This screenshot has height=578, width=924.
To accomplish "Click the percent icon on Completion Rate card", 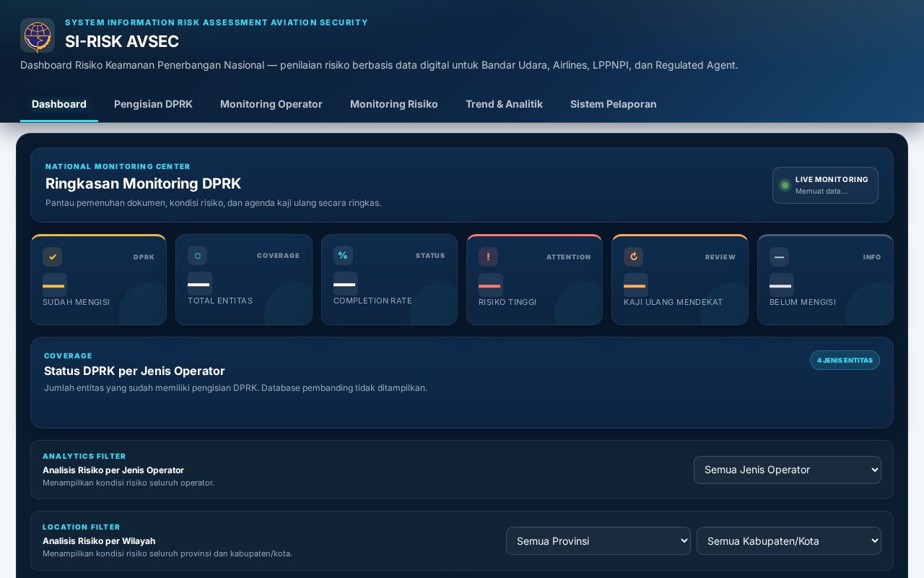I will click(343, 256).
